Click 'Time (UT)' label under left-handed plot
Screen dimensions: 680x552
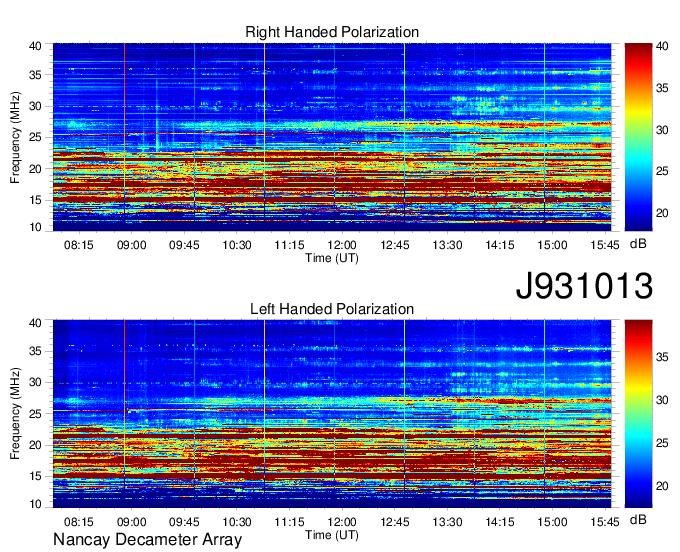[x=332, y=535]
